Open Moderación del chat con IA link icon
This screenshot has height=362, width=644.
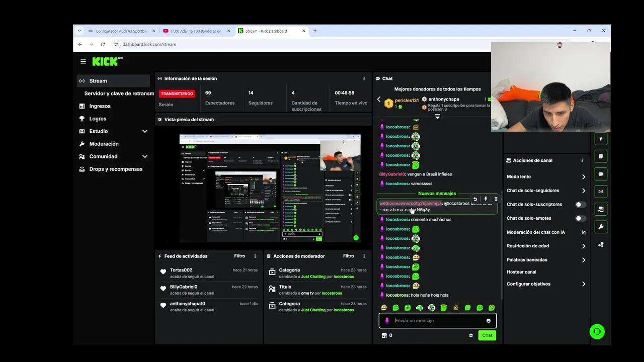pos(584,232)
